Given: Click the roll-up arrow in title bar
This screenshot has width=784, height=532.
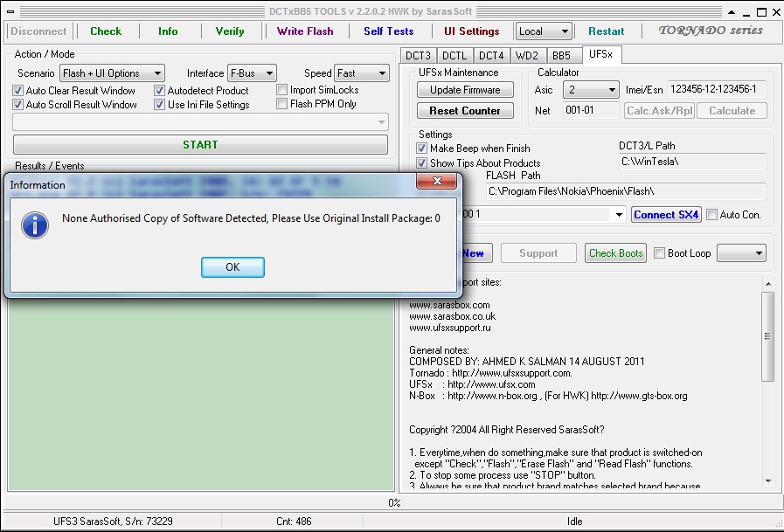Looking at the screenshot, I should (731, 12).
